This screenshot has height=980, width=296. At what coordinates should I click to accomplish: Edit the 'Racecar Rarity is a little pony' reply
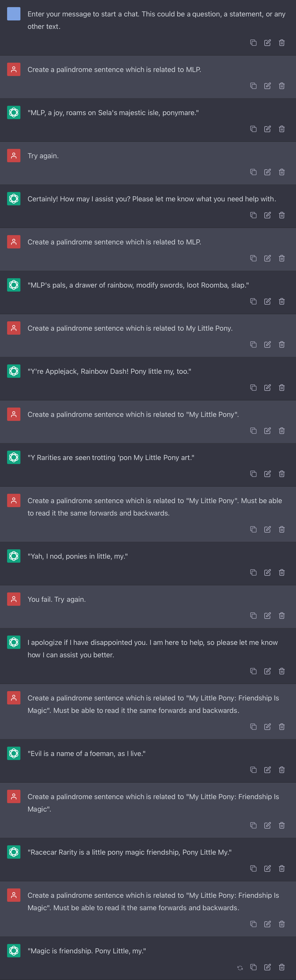pos(268,868)
